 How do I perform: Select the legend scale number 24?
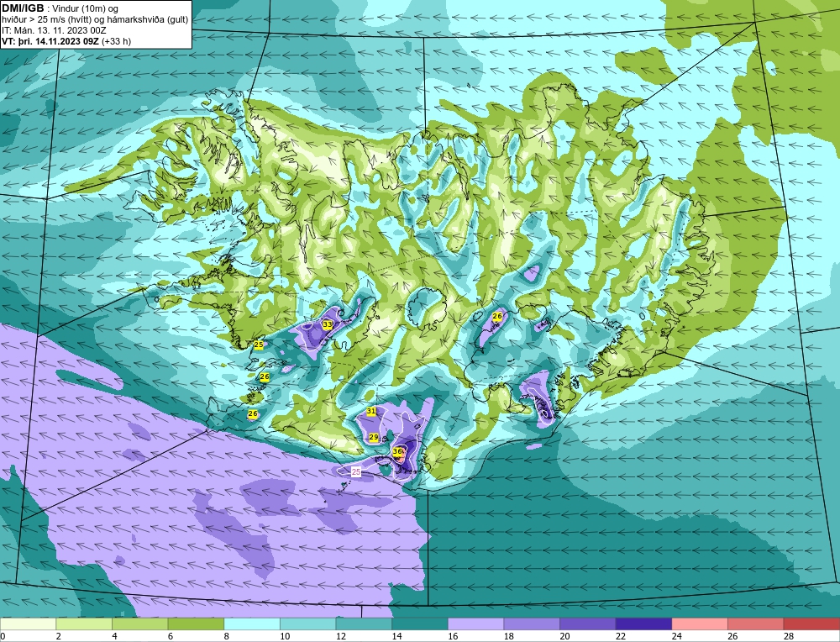point(676,637)
